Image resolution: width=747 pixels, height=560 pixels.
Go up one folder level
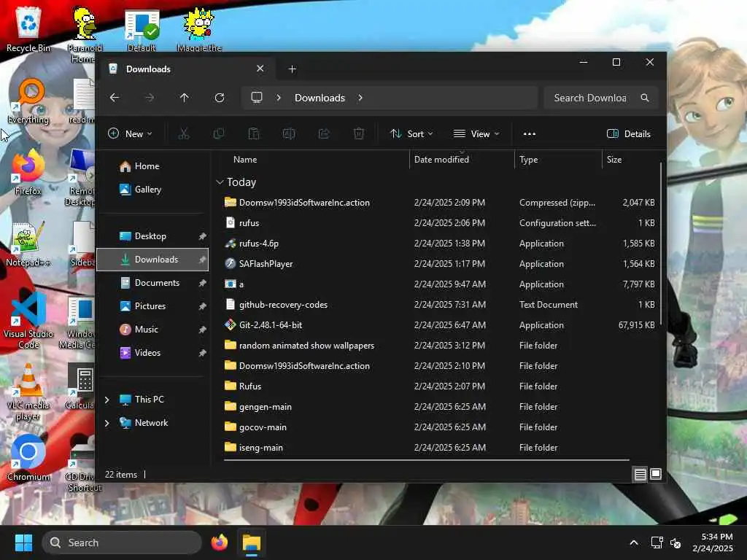(185, 98)
